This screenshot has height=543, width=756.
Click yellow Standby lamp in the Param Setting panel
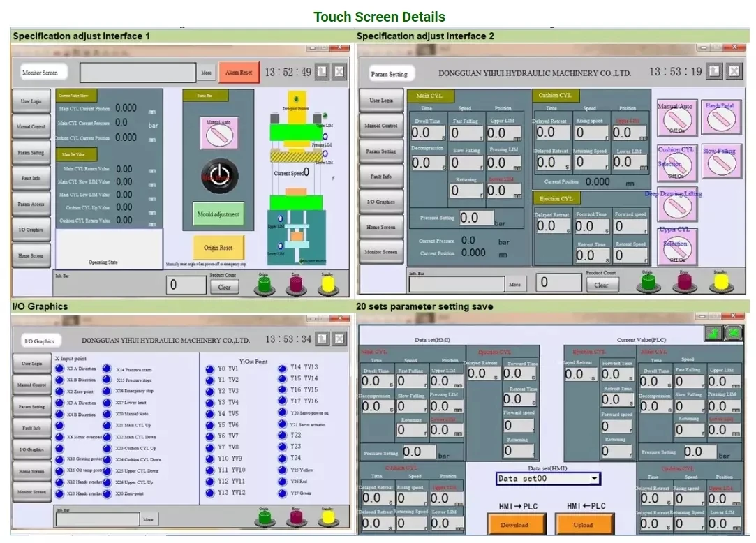pyautogui.click(x=719, y=282)
